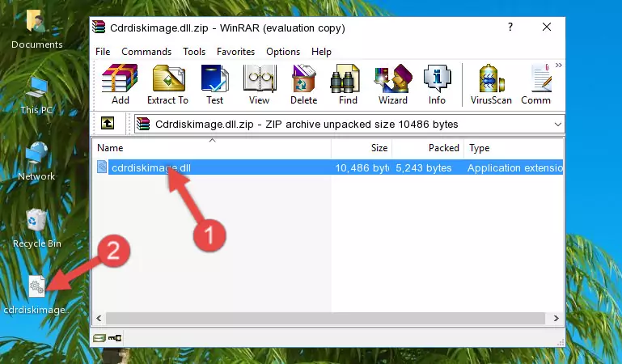Open the File menu
The height and width of the screenshot is (364, 622).
coord(103,52)
